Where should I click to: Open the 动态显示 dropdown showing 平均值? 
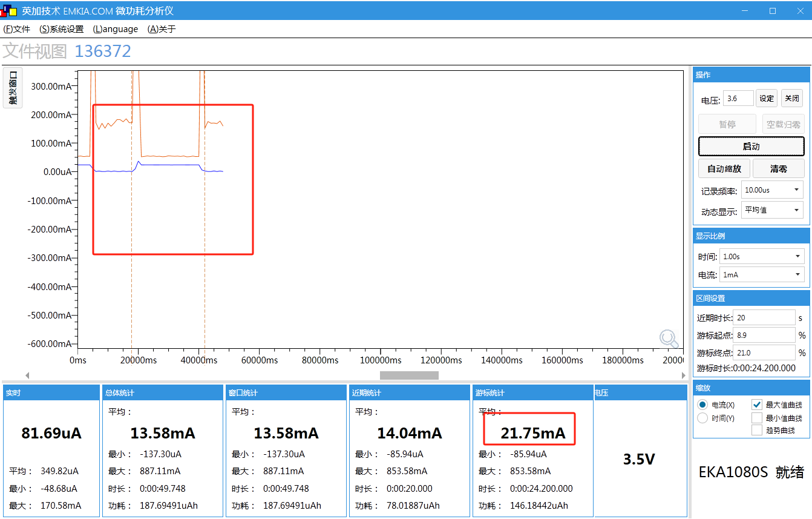pos(773,210)
